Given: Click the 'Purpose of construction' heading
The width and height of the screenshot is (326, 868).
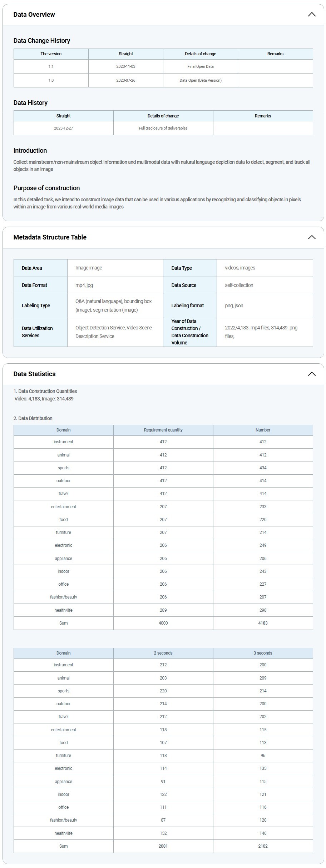Looking at the screenshot, I should pyautogui.click(x=46, y=188).
